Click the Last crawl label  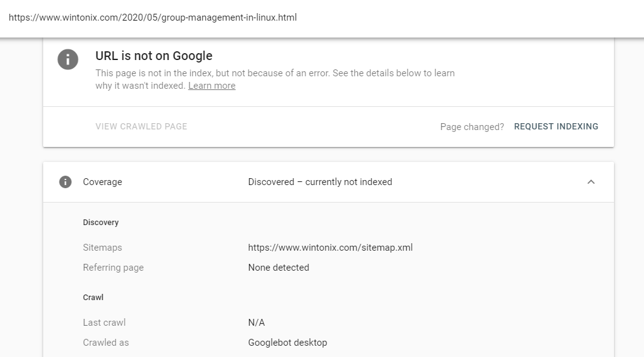[105, 323]
